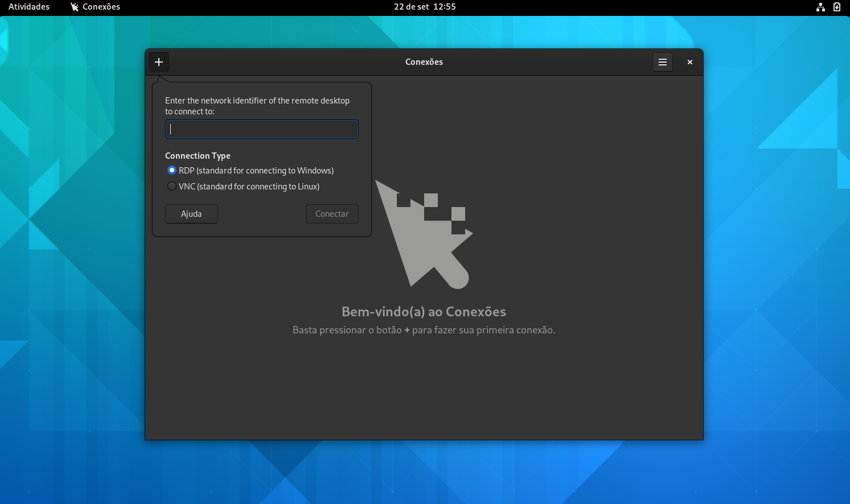Screen dimensions: 850x504
Task: Switch to VNC standard for Linux option
Action: click(x=172, y=186)
